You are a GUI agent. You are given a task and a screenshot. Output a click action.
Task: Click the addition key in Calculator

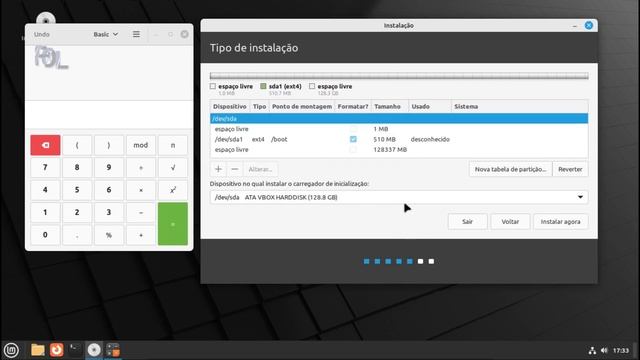[x=141, y=235]
